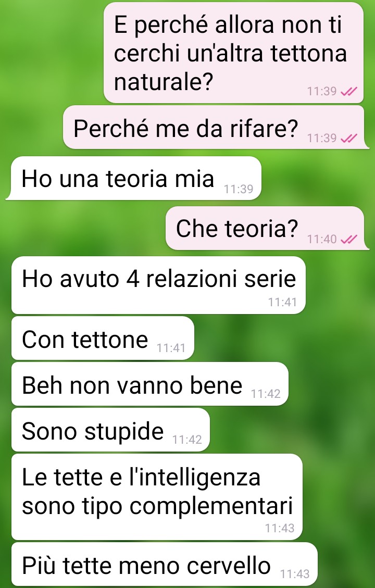Tap the 11:42 timestamp on 'Beh non vanno bene'
The image size is (375, 588).
(x=266, y=394)
